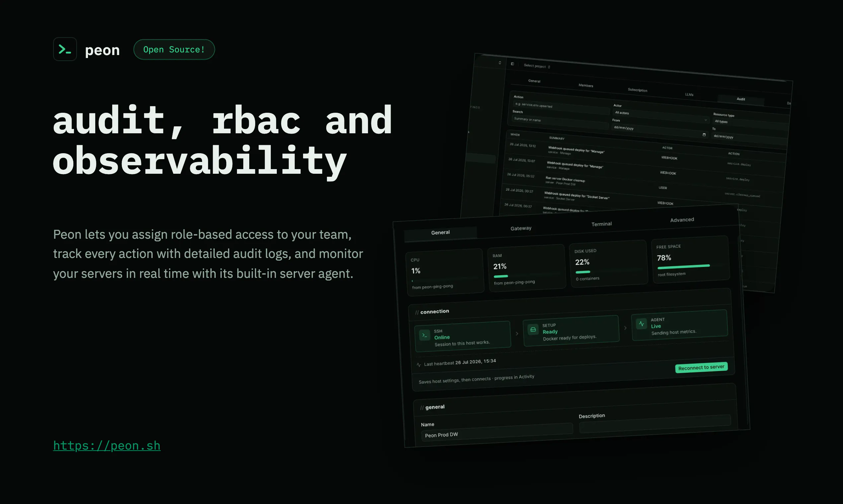The image size is (843, 504).
Task: Click the SSH terminal icon in the connection card
Action: coord(424,335)
